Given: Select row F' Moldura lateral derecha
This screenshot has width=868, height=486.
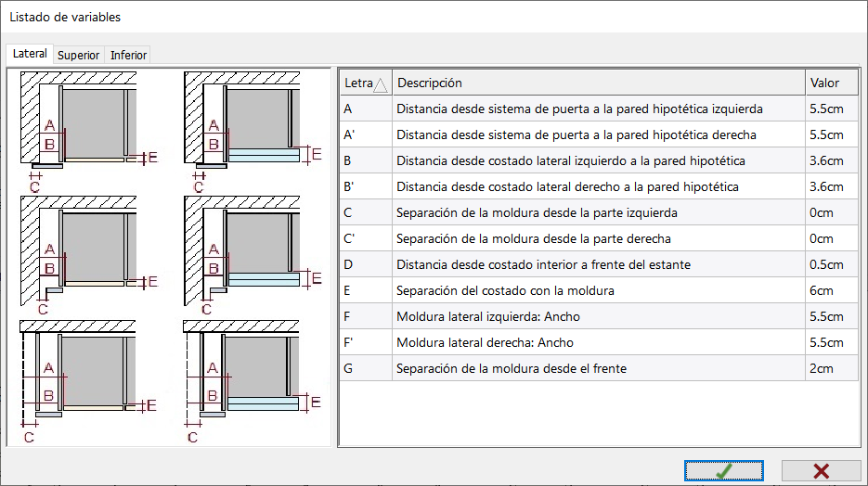Looking at the screenshot, I should pyautogui.click(x=599, y=343).
